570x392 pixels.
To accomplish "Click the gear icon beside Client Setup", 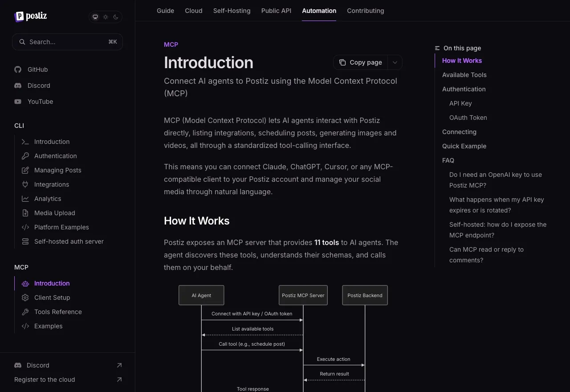I will pos(25,298).
